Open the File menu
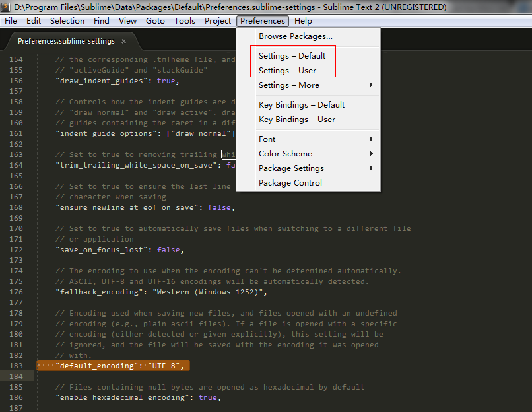The image size is (532, 412). (11, 20)
